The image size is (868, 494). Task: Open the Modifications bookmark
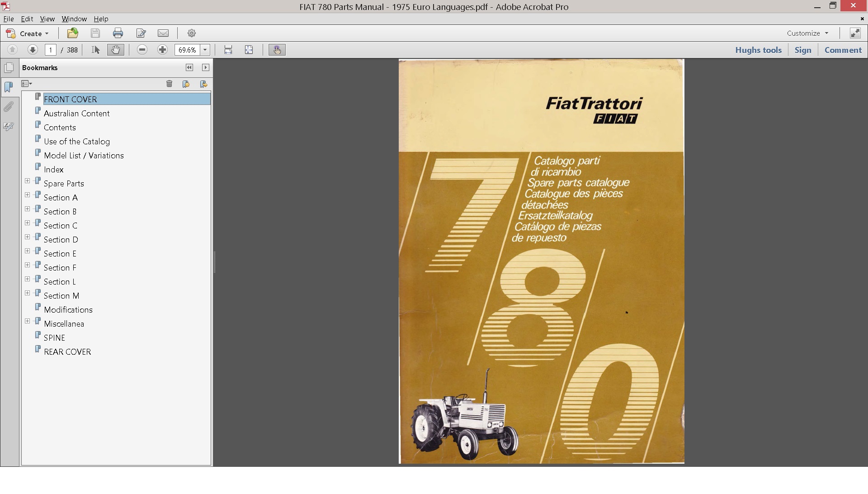coord(68,310)
